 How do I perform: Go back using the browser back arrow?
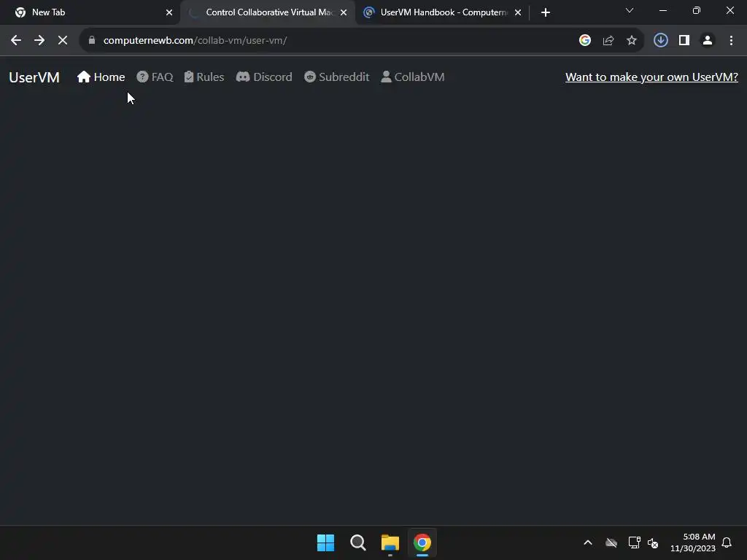point(16,41)
